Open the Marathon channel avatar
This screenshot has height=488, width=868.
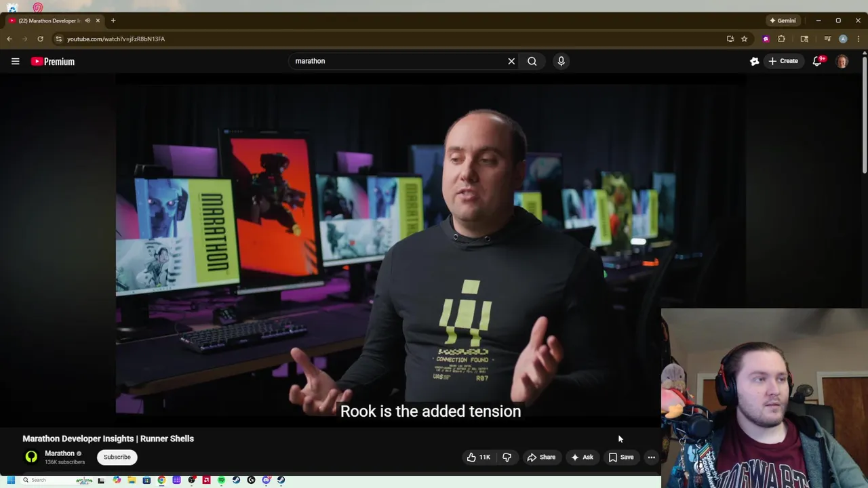pos(31,457)
